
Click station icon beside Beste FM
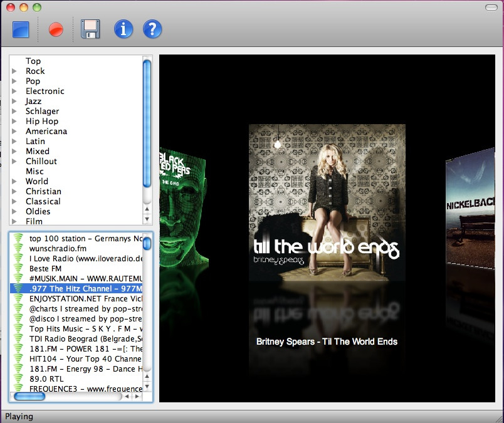tap(18, 268)
